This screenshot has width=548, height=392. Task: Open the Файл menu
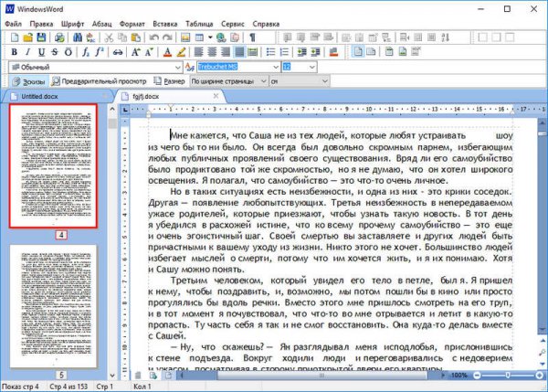coord(14,24)
